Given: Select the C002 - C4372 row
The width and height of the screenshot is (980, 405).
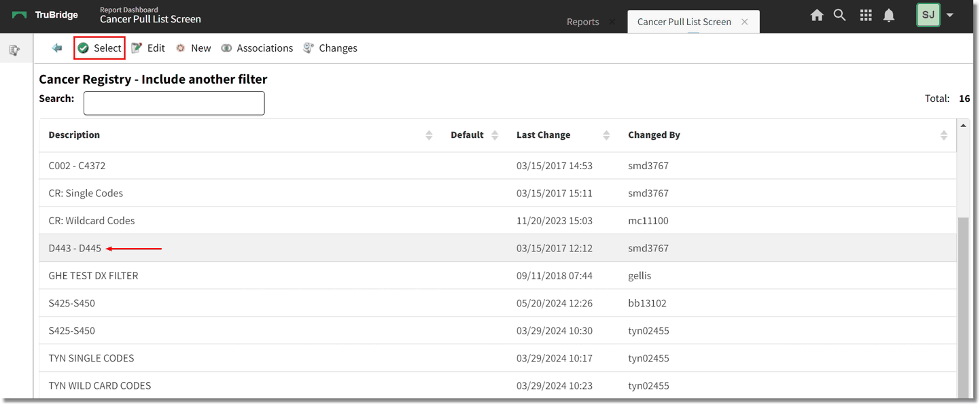Looking at the screenshot, I should click(497, 166).
